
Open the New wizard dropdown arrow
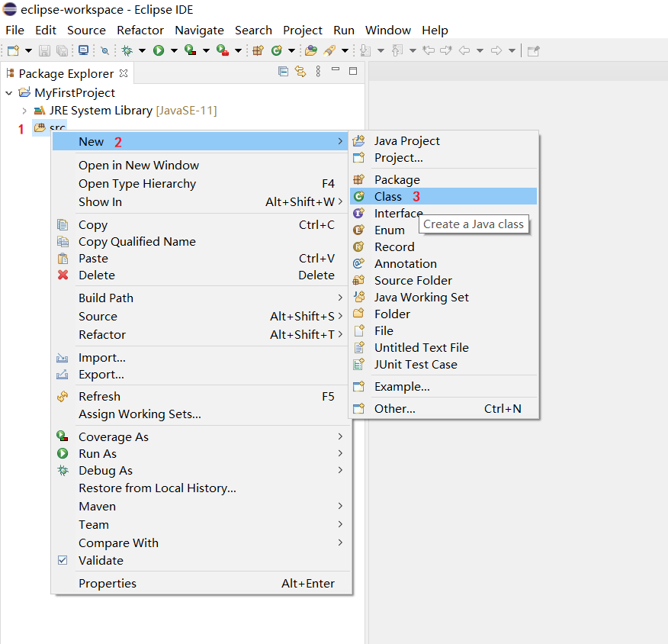coord(28,50)
